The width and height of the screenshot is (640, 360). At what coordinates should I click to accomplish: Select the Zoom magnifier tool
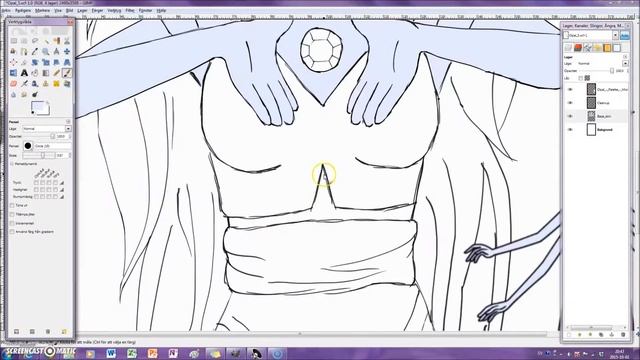pos(45,51)
